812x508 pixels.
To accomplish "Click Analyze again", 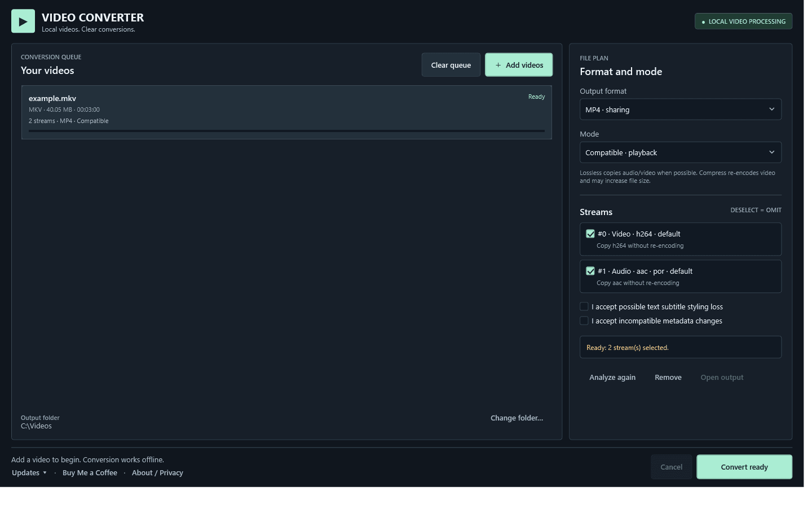I will point(612,377).
